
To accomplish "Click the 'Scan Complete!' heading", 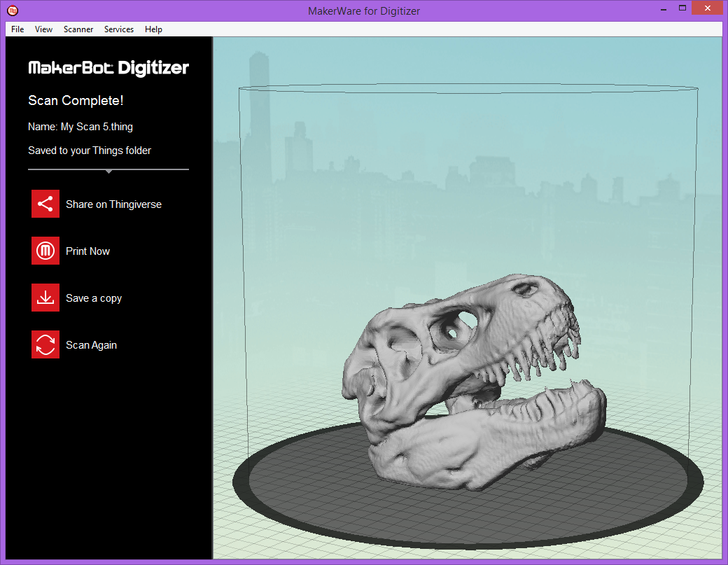I will (x=76, y=100).
